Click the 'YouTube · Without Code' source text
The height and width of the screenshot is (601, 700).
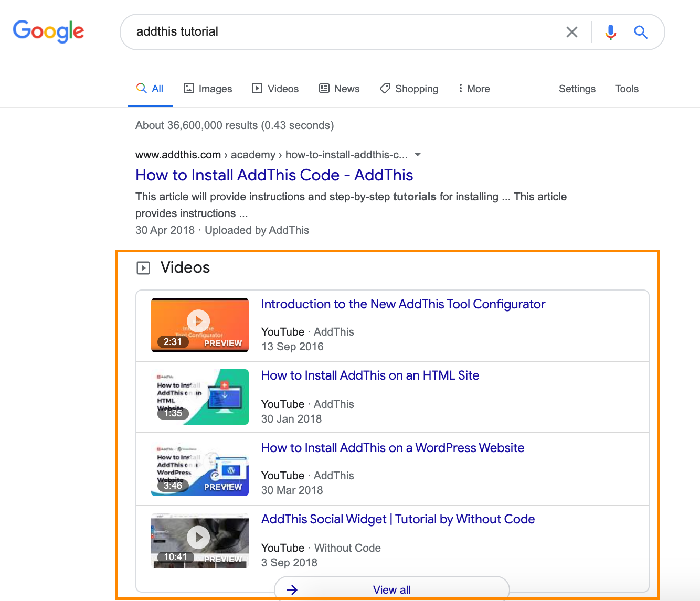pos(321,548)
